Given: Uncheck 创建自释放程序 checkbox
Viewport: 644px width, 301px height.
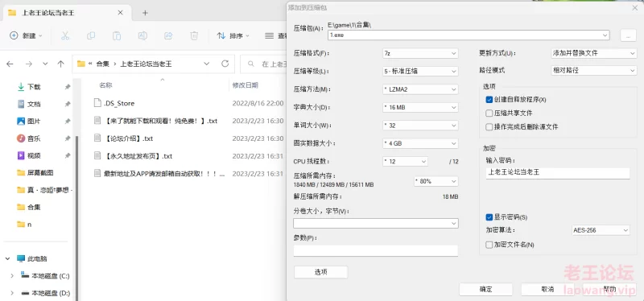Looking at the screenshot, I should click(489, 99).
